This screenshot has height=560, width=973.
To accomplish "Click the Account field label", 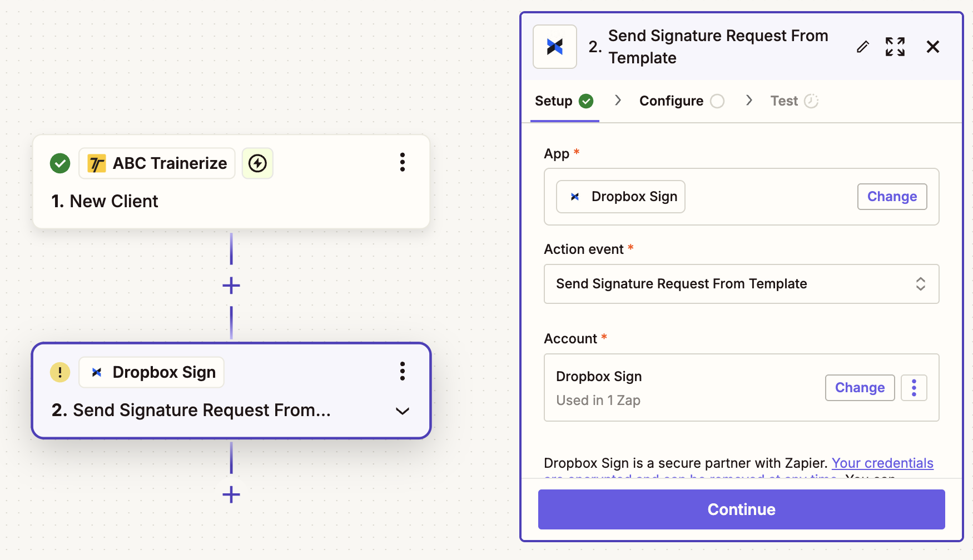I will (x=570, y=339).
